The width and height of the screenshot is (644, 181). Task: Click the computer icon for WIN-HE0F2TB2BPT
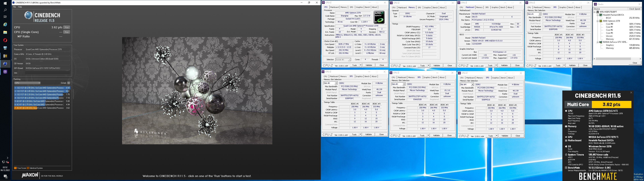click(x=598, y=12)
